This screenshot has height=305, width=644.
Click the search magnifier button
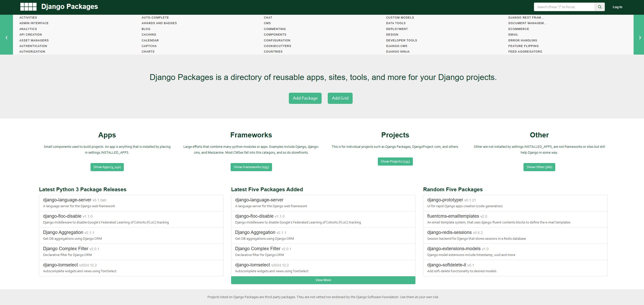point(600,7)
